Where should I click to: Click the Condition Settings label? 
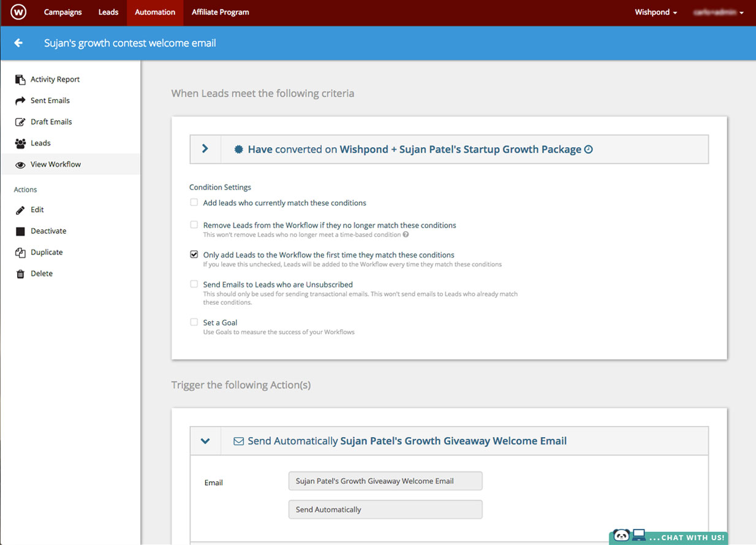(x=221, y=187)
